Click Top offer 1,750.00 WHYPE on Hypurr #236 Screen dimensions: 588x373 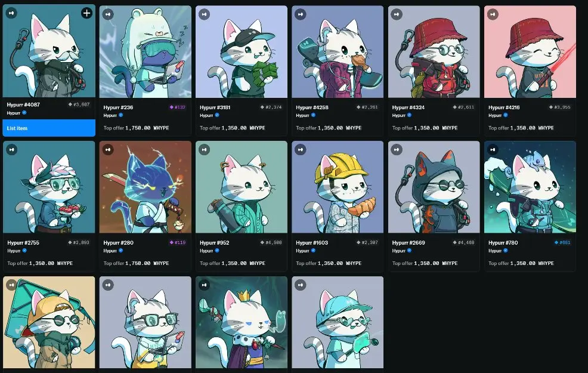[x=136, y=128]
